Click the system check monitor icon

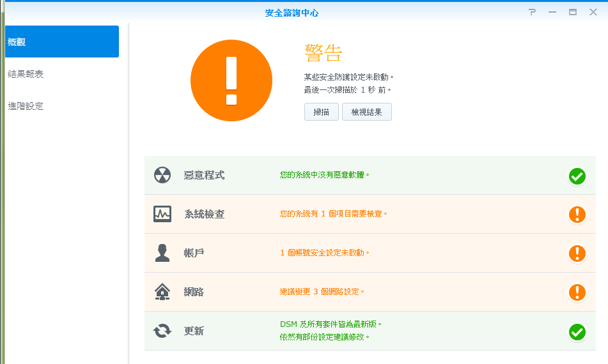point(162,214)
